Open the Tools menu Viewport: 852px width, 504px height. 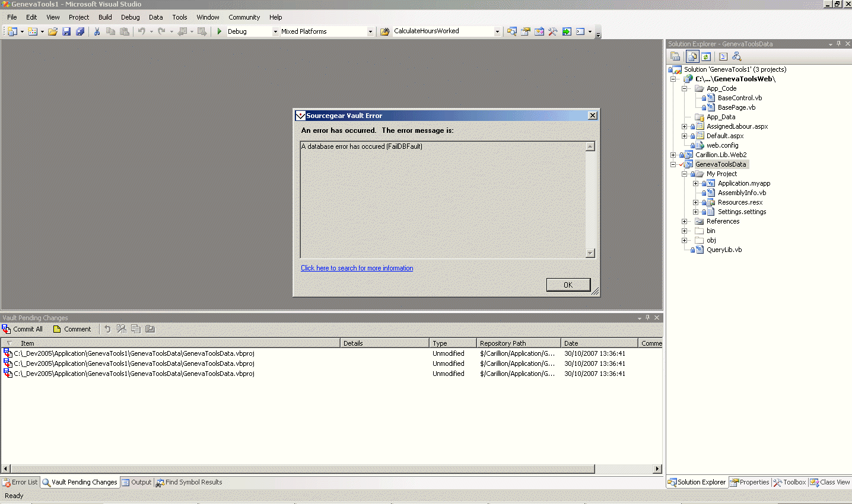(x=179, y=17)
